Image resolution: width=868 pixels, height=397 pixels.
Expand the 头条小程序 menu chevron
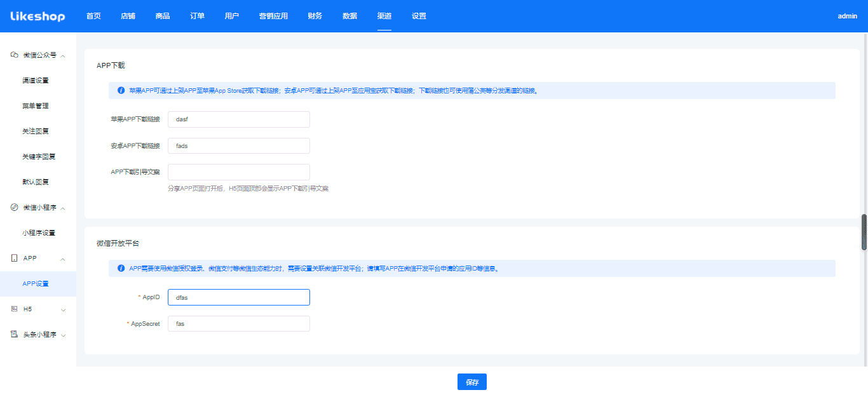[x=63, y=335]
